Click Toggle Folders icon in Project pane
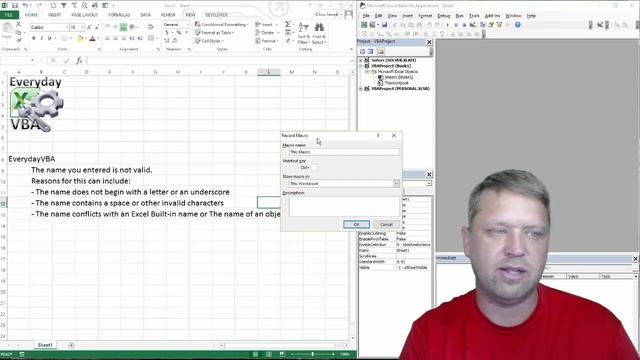 (380, 51)
